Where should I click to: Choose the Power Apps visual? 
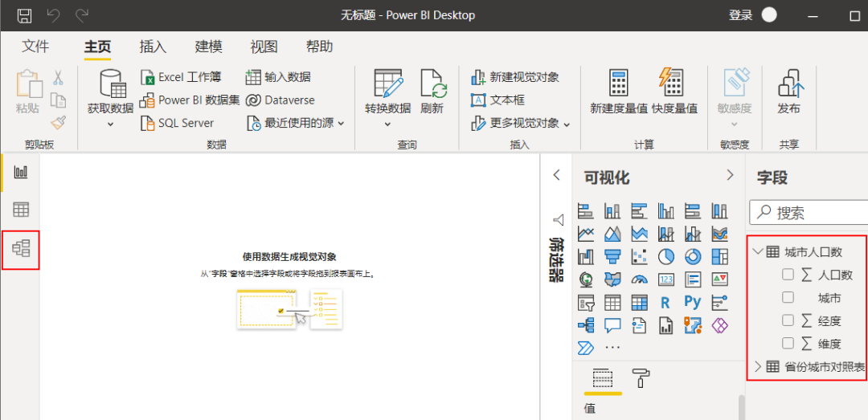pyautogui.click(x=719, y=324)
